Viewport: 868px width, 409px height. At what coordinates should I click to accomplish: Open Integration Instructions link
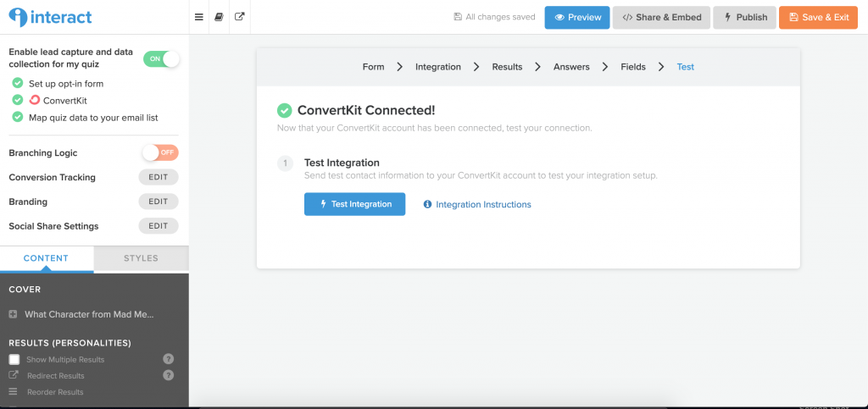[x=483, y=205]
